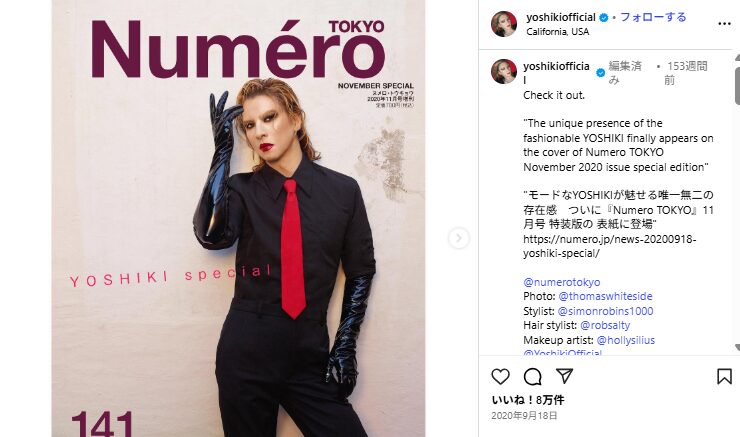
Task: Click the caption panel scrollbar thumb
Action: tap(737, 85)
